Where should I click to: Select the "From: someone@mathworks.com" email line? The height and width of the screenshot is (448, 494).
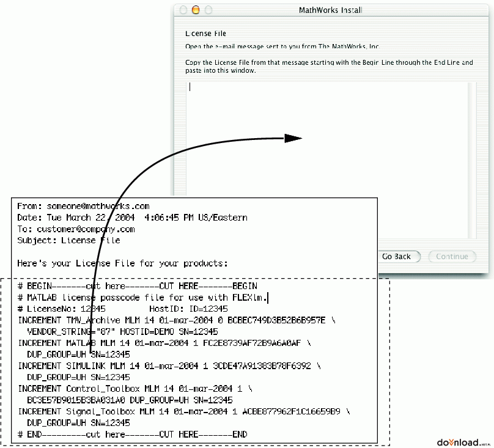click(x=83, y=206)
